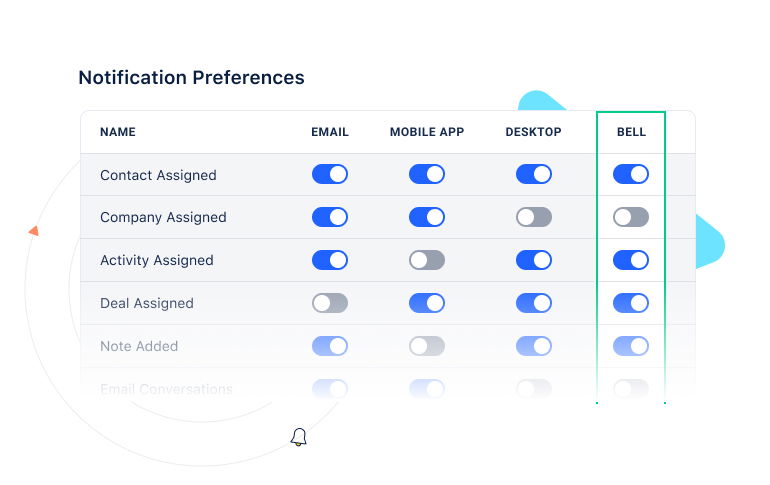Viewport: 770px width, 485px height.
Task: Select the MOBILE APP column header
Action: point(426,132)
